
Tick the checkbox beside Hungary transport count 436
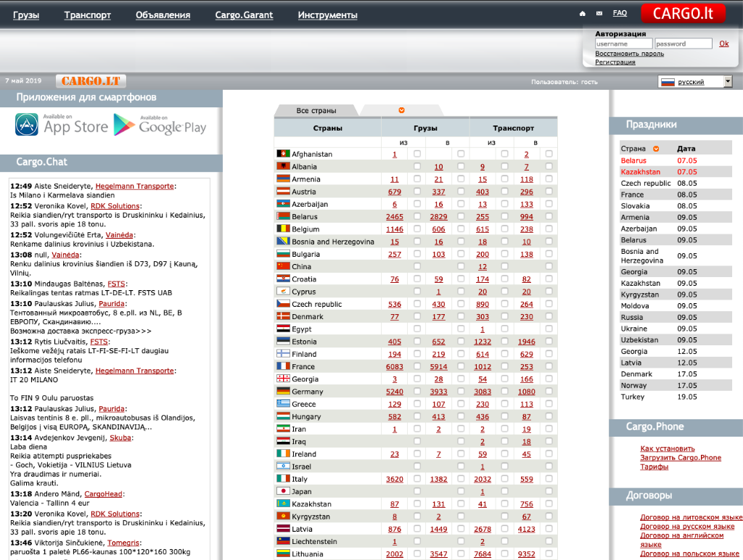(505, 416)
